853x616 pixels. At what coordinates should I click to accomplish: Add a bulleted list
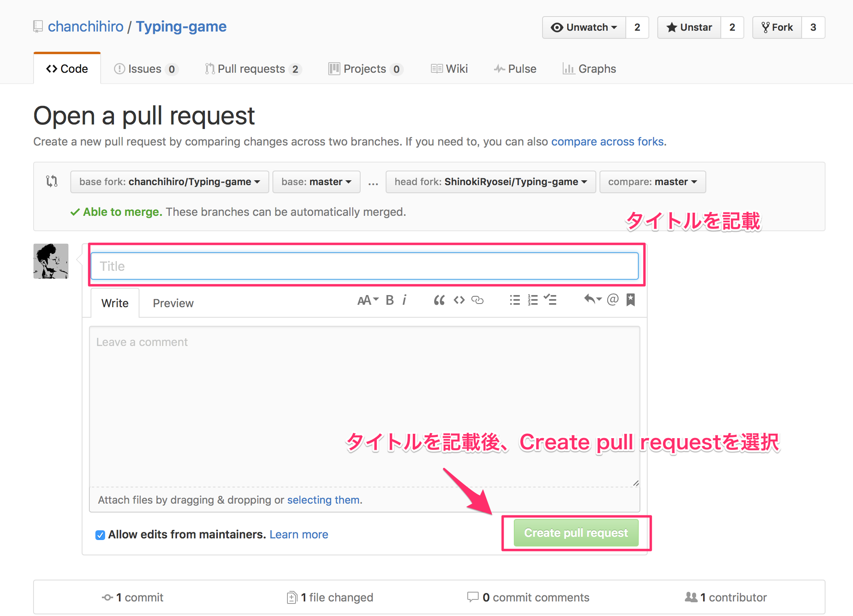click(x=515, y=300)
